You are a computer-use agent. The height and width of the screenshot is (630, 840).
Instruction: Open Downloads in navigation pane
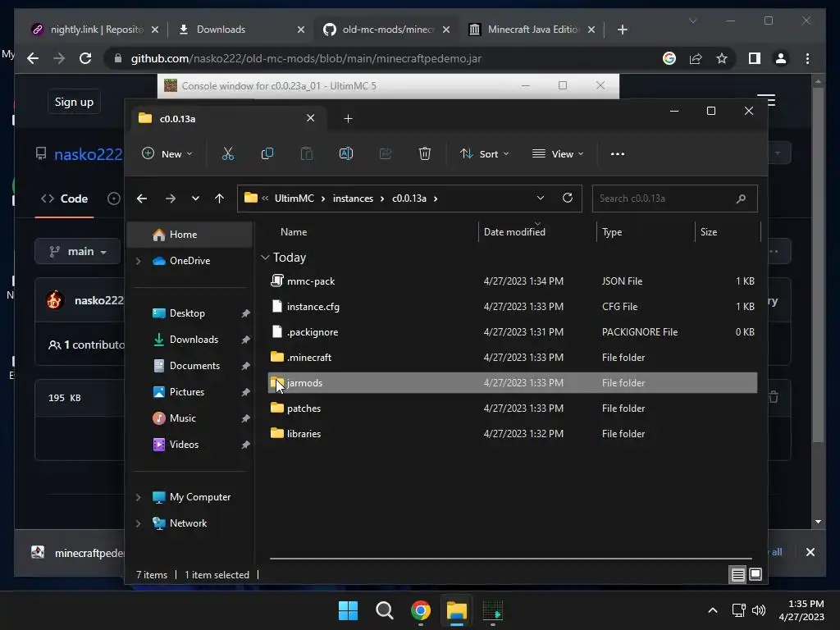point(194,340)
